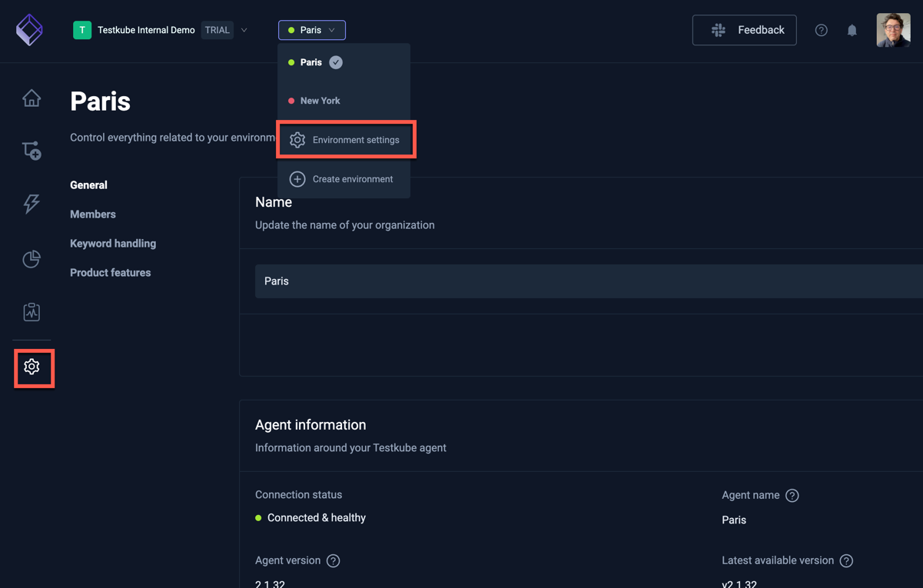Click the pie chart analytics icon
Screen dimensions: 923x588
click(31, 259)
